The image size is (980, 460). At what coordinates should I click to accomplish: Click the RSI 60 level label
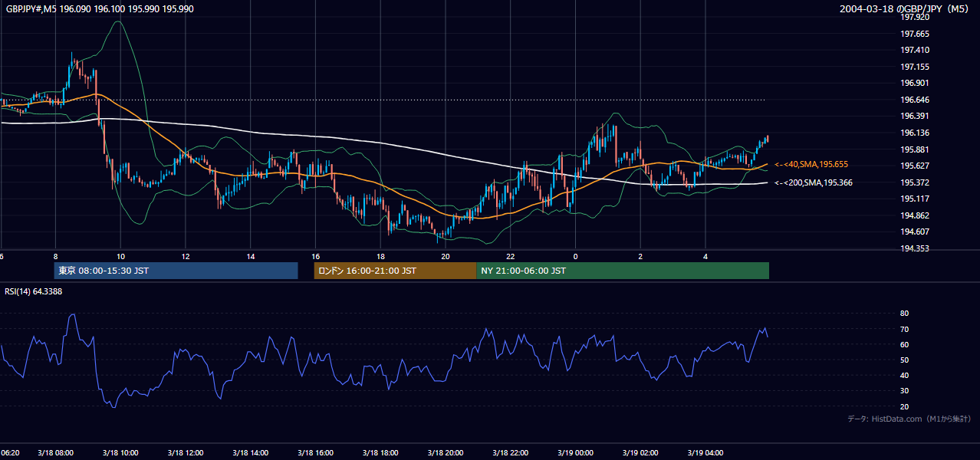(904, 344)
